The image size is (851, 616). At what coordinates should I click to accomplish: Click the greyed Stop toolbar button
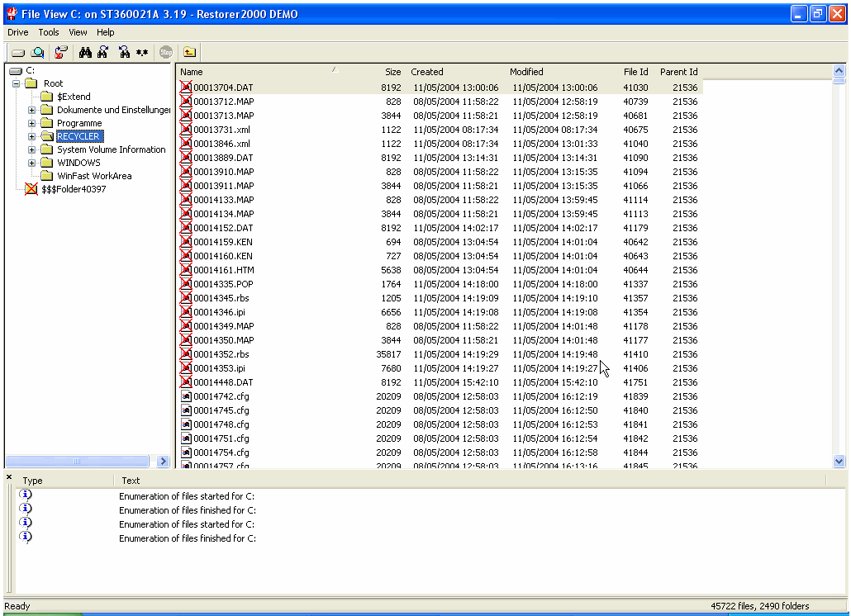point(166,53)
